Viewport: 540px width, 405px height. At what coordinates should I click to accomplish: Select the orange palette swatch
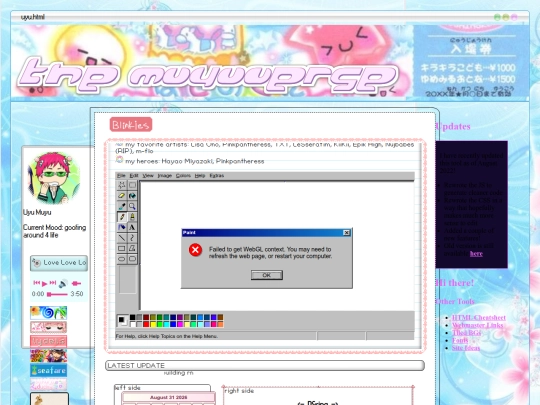click(x=220, y=324)
